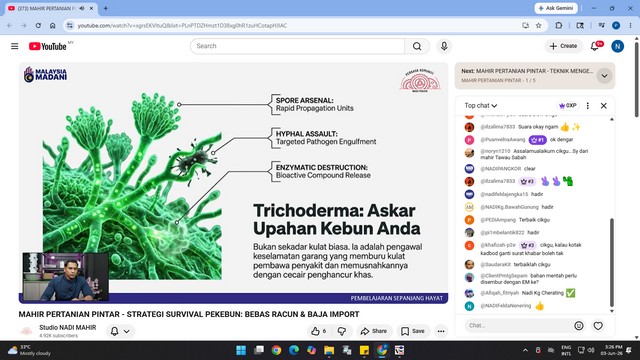Like the video with thumbs up
Image resolution: width=640 pixels, height=360 pixels.
319,331
